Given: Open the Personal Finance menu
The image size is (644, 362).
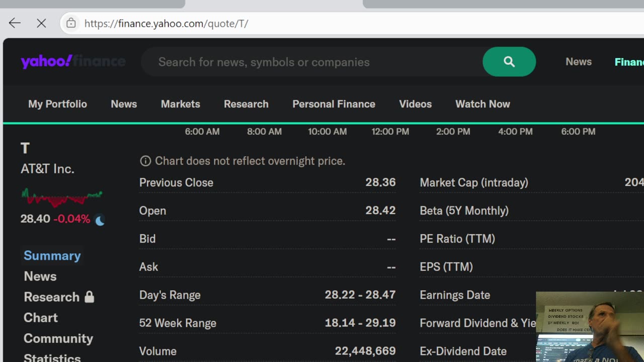Looking at the screenshot, I should (334, 104).
